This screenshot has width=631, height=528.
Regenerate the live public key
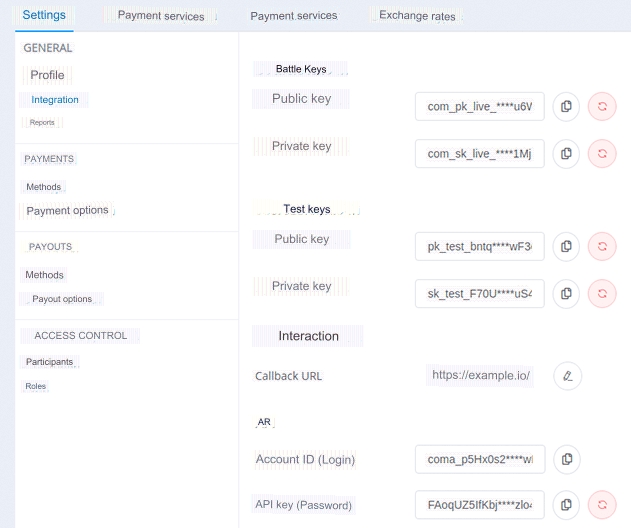[x=602, y=106]
